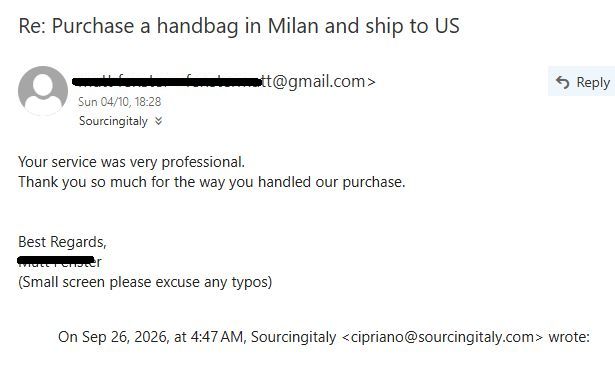Screen dimensions: 615x377
Task: Click the 'On Sep 26, 2026' quoted date
Action: point(113,337)
